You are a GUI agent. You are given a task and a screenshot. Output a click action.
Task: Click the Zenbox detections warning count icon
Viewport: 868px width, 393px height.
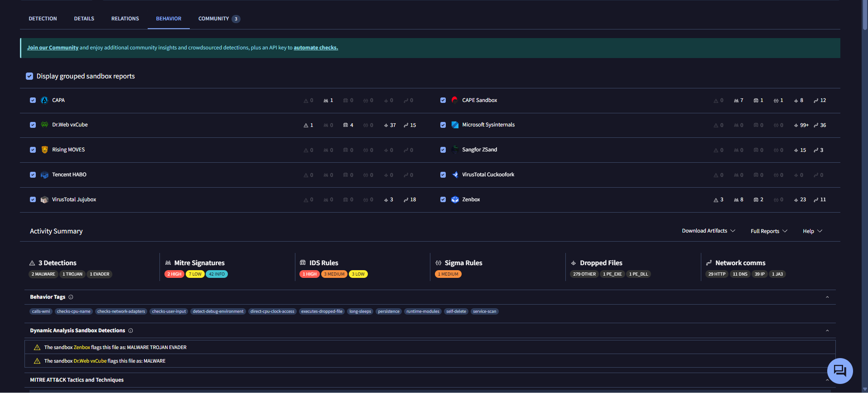coord(716,200)
